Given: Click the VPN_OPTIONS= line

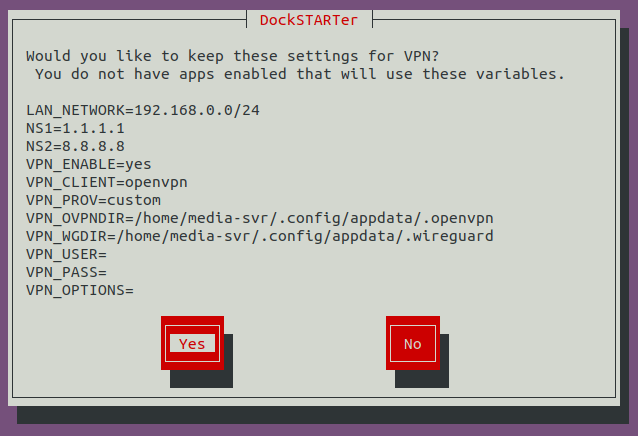Looking at the screenshot, I should click(x=80, y=290).
